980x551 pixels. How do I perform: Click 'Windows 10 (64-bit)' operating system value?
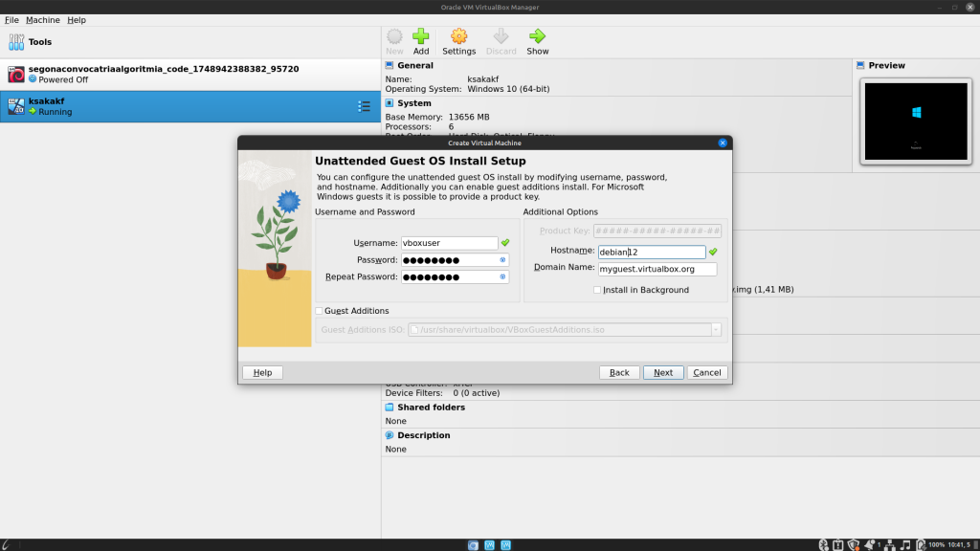[508, 89]
